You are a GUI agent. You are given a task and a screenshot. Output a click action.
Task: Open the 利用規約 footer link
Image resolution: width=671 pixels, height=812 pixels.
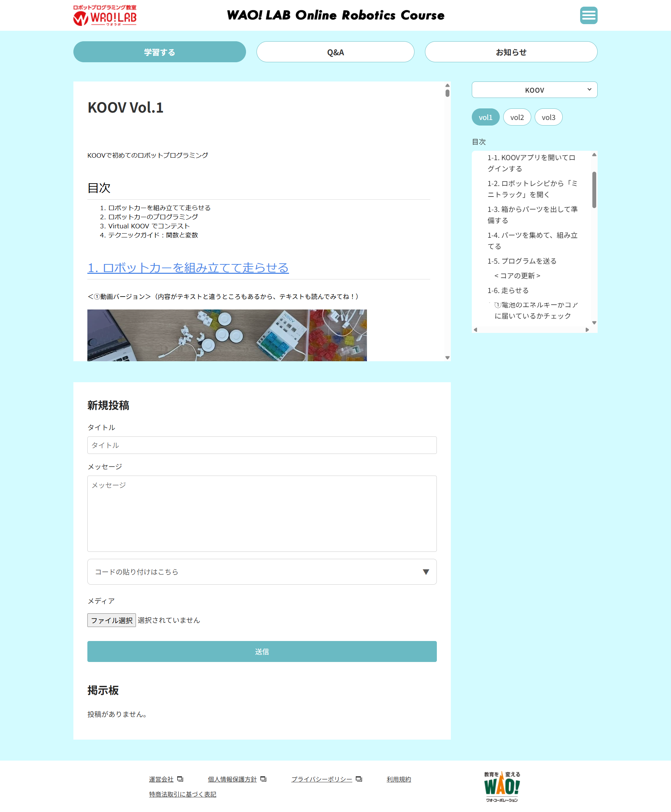click(x=398, y=779)
